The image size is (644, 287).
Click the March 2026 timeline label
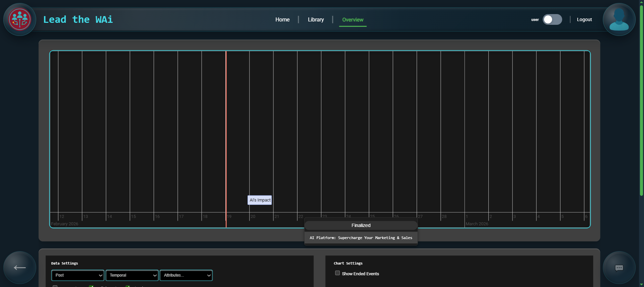pyautogui.click(x=477, y=224)
